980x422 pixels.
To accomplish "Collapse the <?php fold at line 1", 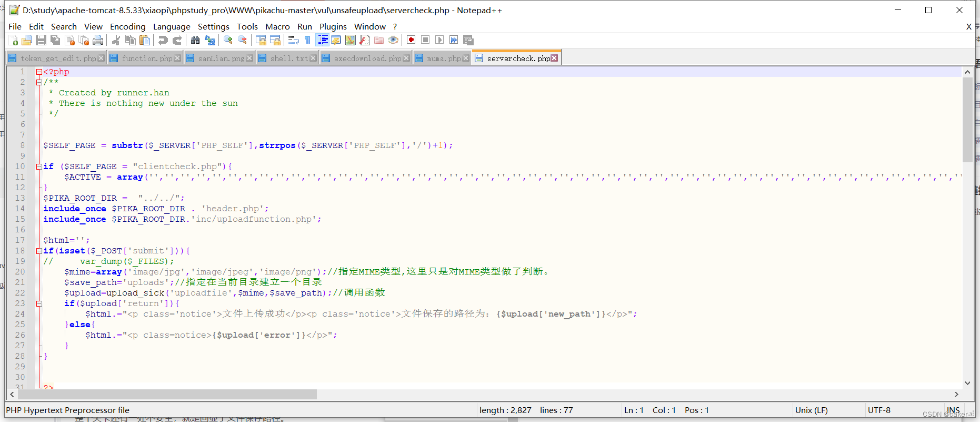I will click(39, 72).
